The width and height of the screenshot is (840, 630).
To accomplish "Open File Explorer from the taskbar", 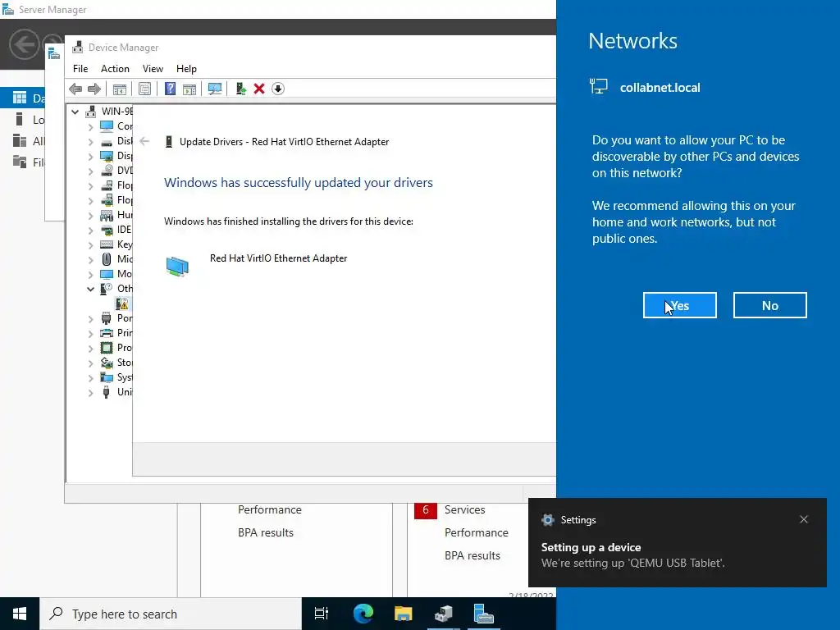I will (404, 614).
